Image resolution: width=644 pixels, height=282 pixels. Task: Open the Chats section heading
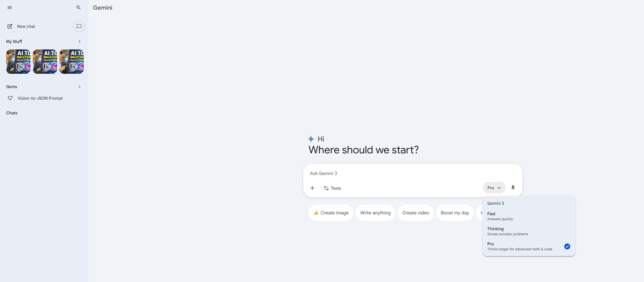click(12, 113)
